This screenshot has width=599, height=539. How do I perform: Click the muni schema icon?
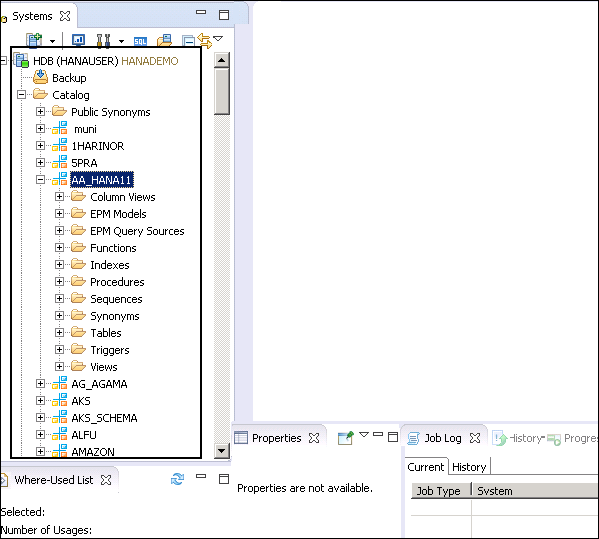(60, 128)
